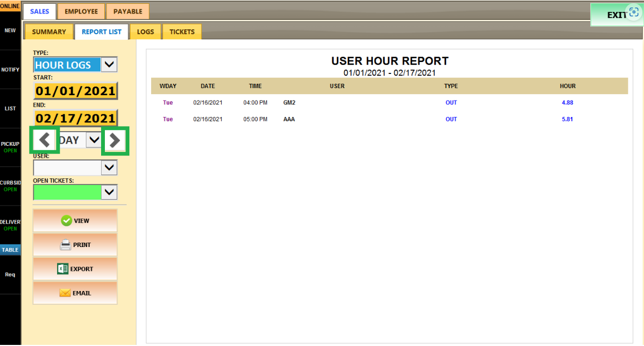Click the HOUR column header
Image resolution: width=644 pixels, height=346 pixels.
pos(567,86)
